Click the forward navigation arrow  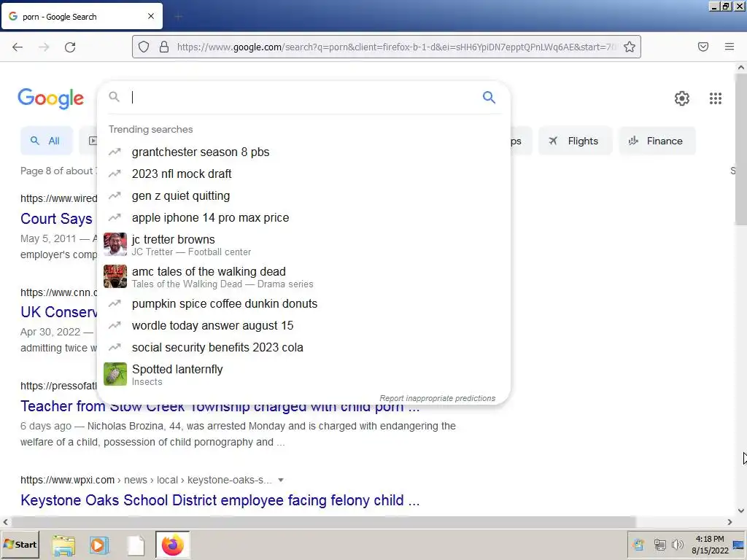point(44,47)
